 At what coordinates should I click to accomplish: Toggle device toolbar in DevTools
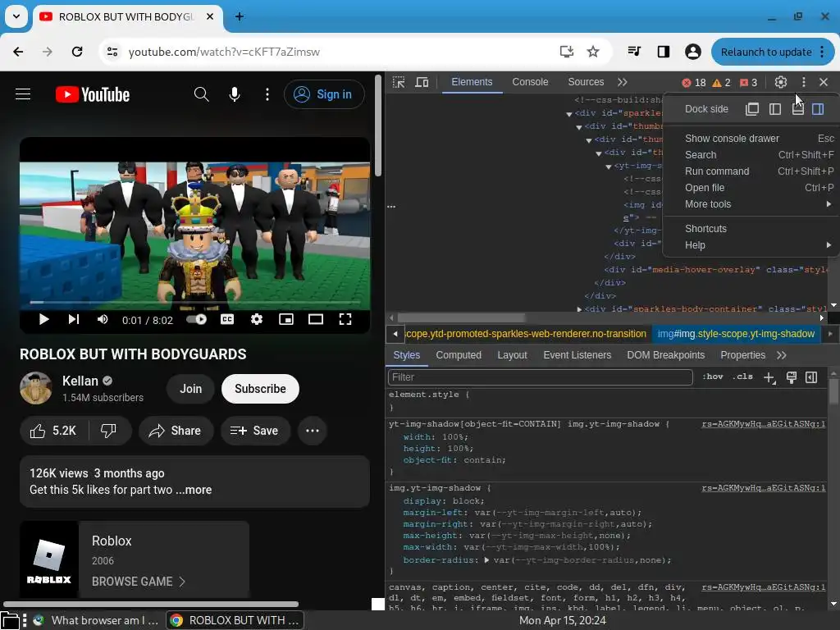tap(422, 82)
